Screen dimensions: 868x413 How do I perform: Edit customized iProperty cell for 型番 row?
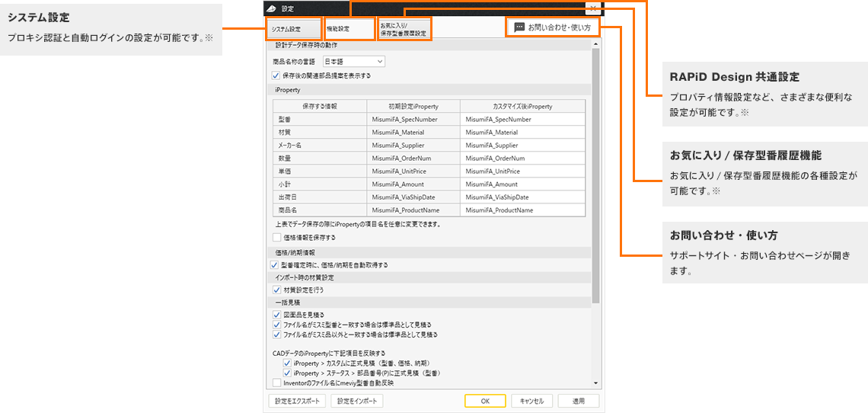click(x=523, y=120)
